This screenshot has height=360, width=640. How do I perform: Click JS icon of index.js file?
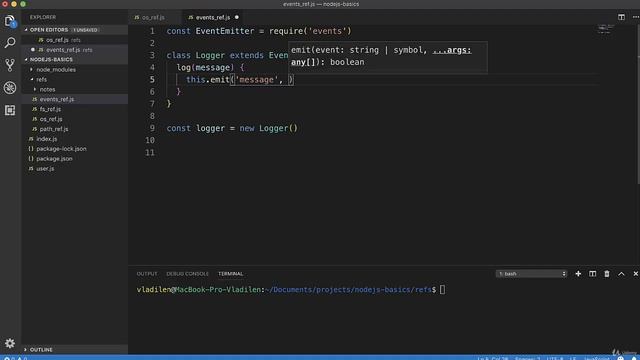31,139
